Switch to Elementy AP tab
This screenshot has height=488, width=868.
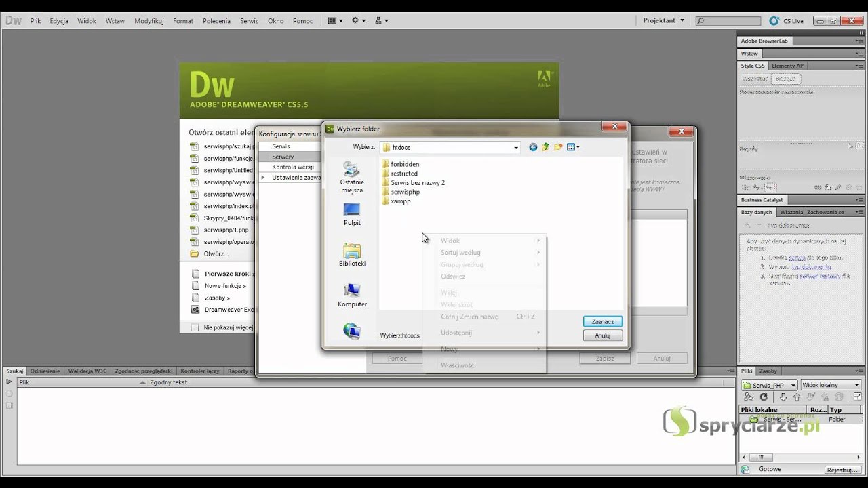(x=787, y=66)
